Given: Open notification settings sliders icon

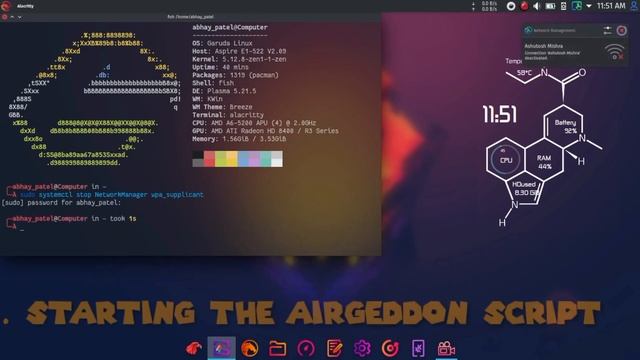Looking at the screenshot, I should 607,30.
